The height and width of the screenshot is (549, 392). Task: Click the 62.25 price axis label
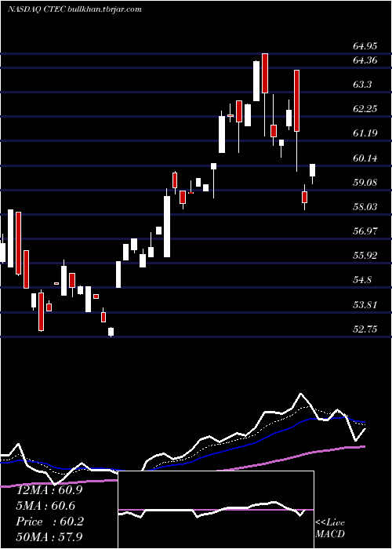pyautogui.click(x=365, y=109)
